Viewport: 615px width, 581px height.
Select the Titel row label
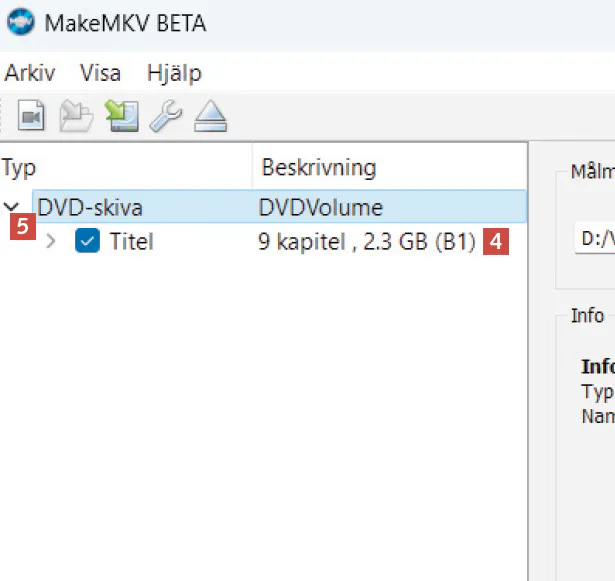point(131,241)
